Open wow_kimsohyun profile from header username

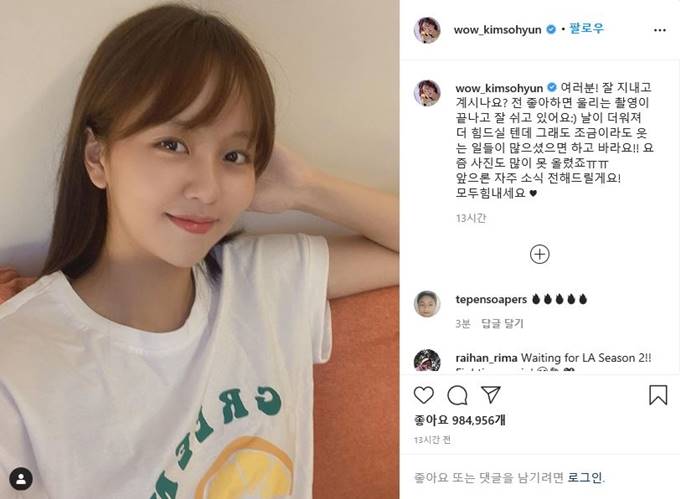[x=497, y=29]
